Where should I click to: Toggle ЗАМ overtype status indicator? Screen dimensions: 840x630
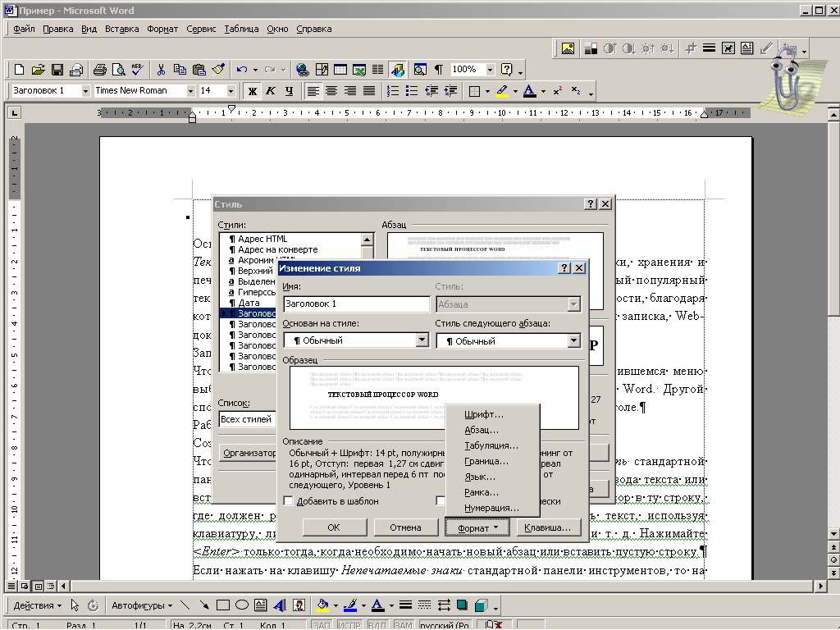(404, 625)
